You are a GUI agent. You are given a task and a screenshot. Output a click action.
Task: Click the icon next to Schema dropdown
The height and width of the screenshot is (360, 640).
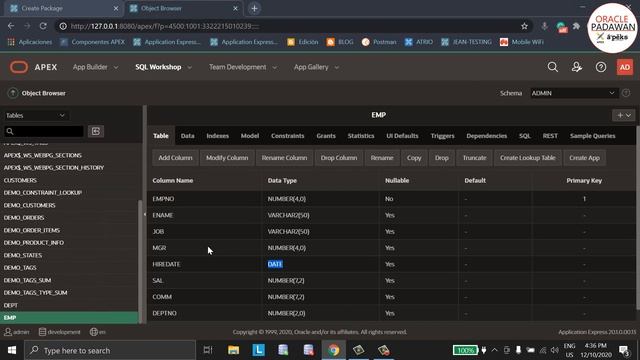626,93
